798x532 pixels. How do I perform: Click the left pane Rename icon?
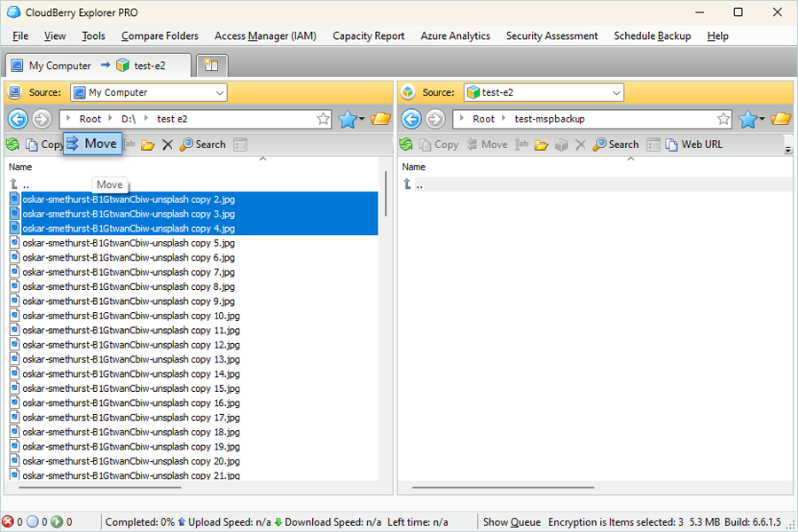[x=129, y=145]
